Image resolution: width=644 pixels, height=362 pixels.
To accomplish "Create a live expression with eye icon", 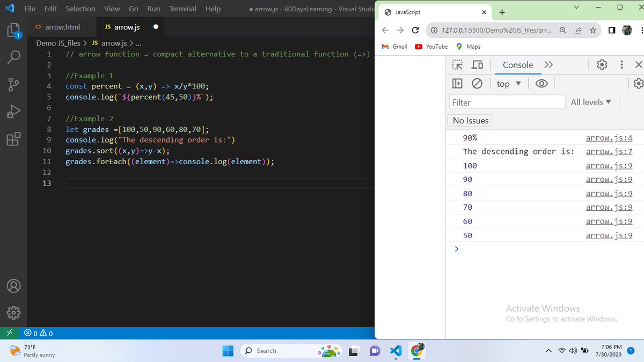I will pyautogui.click(x=541, y=84).
